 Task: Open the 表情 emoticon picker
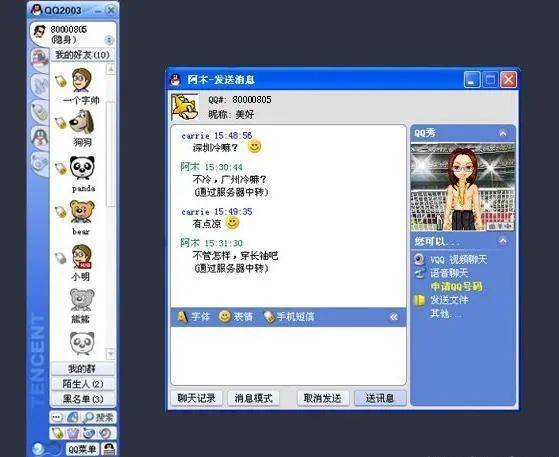point(236,317)
